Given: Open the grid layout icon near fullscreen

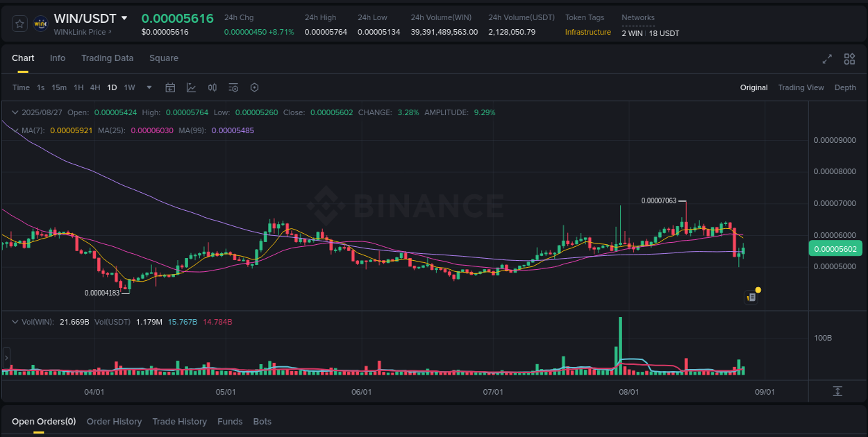Looking at the screenshot, I should pyautogui.click(x=849, y=59).
